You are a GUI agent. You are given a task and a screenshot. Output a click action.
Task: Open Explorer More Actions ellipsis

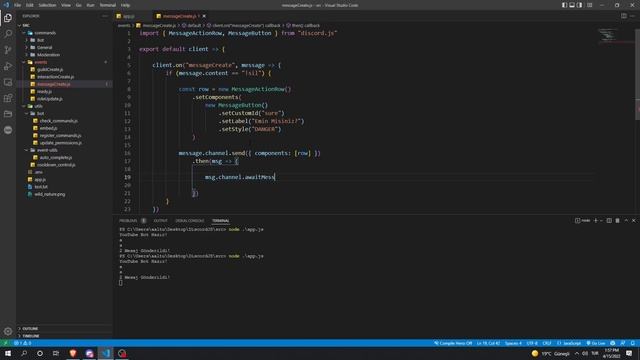105,16
